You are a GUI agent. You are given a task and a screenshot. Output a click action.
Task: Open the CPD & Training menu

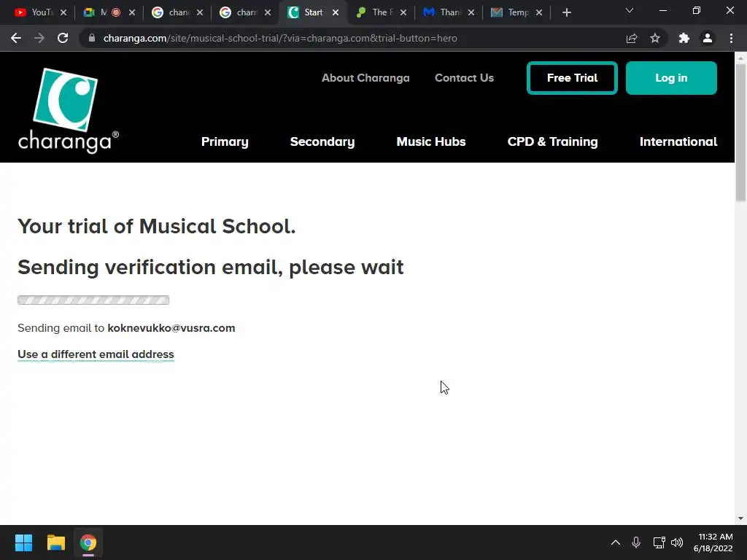pyautogui.click(x=553, y=141)
